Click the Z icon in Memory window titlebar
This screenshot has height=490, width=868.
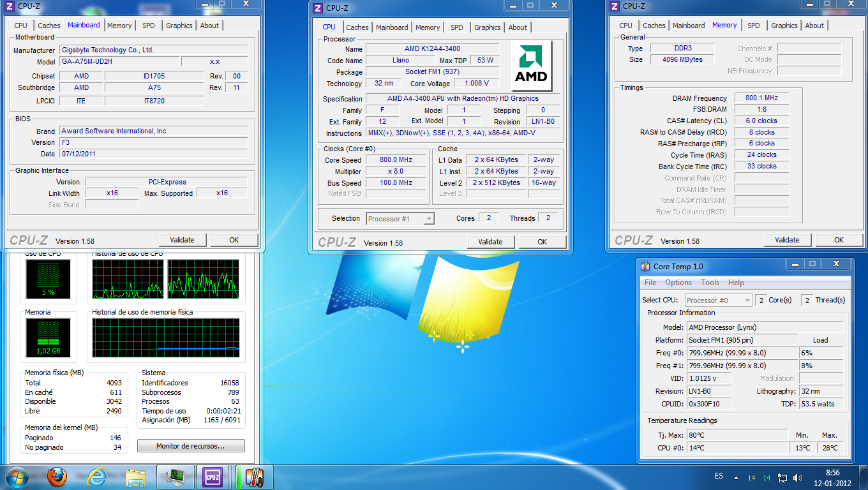pyautogui.click(x=615, y=6)
